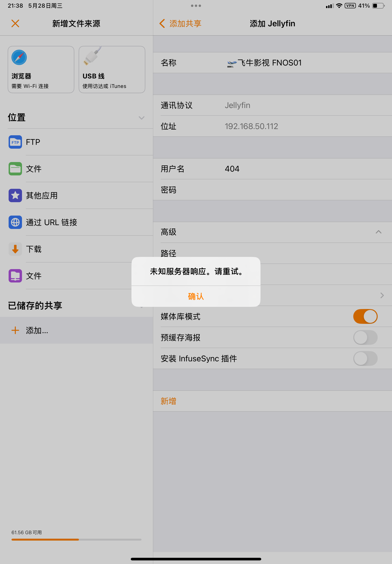This screenshot has width=392, height=564.
Task: Open the green 文件 folder icon
Action: coord(15,169)
